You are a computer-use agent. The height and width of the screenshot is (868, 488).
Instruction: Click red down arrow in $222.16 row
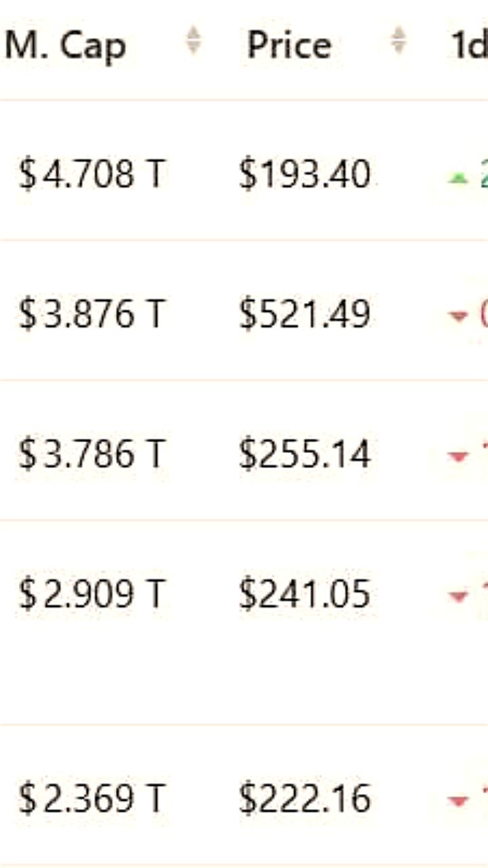pyautogui.click(x=459, y=802)
